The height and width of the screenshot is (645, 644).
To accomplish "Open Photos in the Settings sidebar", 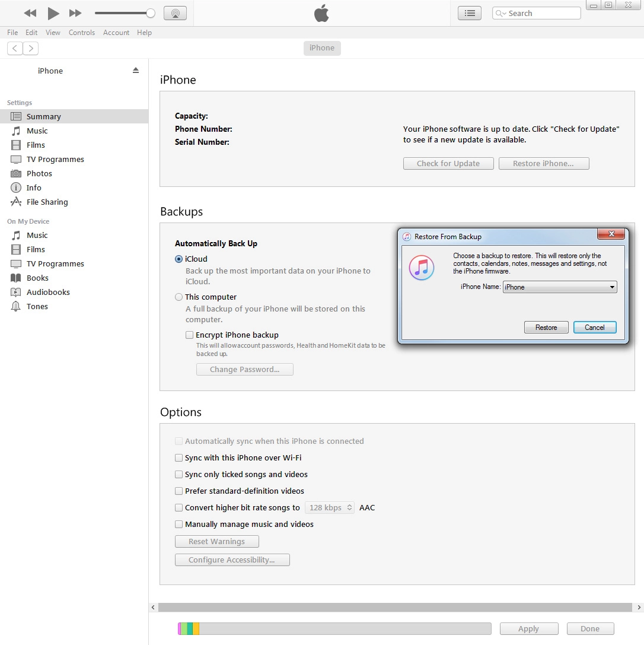I will click(x=39, y=173).
